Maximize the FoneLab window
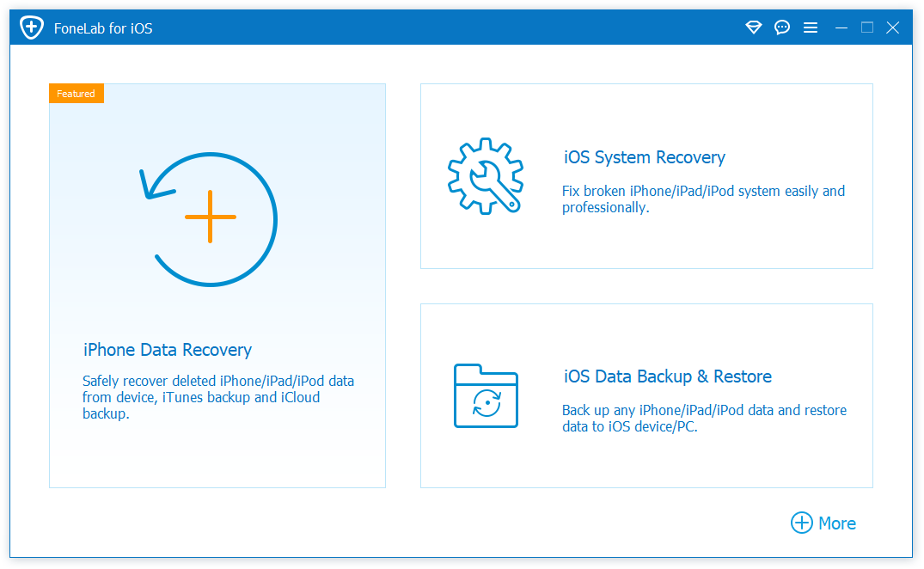924x569 pixels. pyautogui.click(x=866, y=28)
